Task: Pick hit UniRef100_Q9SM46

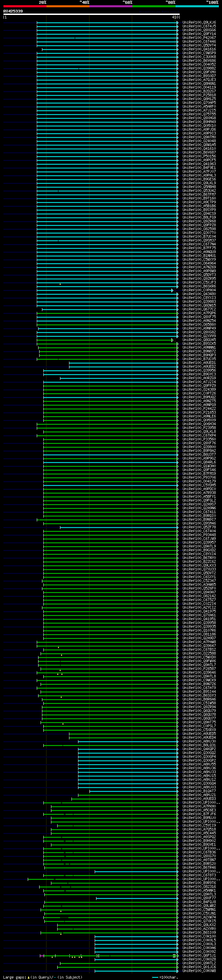Action: pyautogui.click(x=199, y=524)
